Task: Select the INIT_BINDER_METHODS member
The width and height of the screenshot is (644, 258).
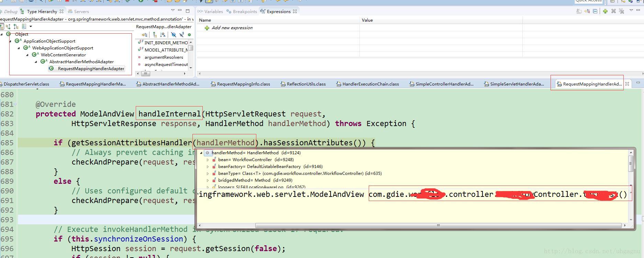Action: [163, 43]
